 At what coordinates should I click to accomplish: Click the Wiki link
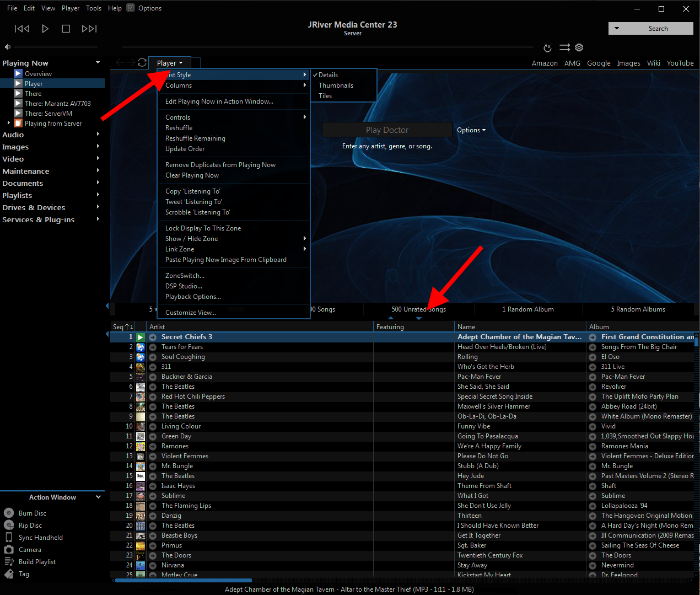click(x=654, y=63)
